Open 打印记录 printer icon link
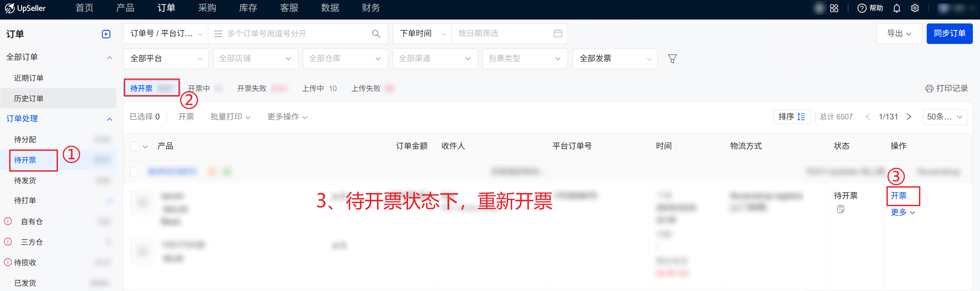The width and height of the screenshot is (980, 291). click(946, 88)
